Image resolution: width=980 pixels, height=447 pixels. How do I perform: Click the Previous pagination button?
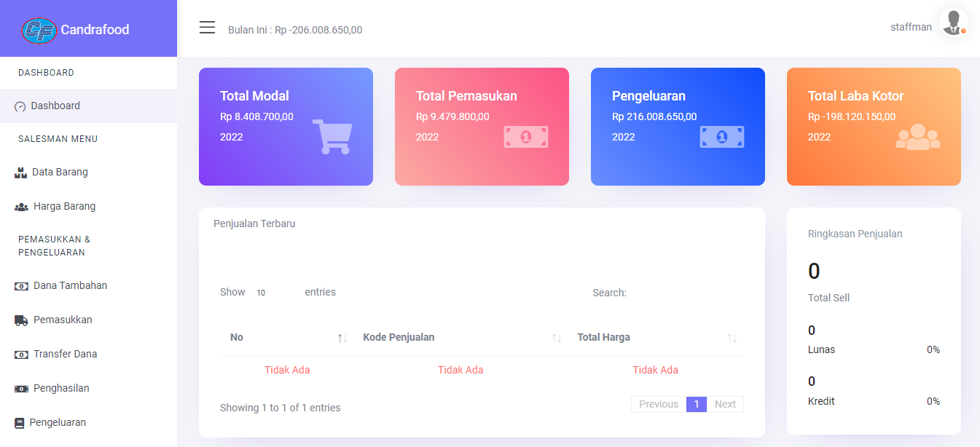(x=659, y=404)
